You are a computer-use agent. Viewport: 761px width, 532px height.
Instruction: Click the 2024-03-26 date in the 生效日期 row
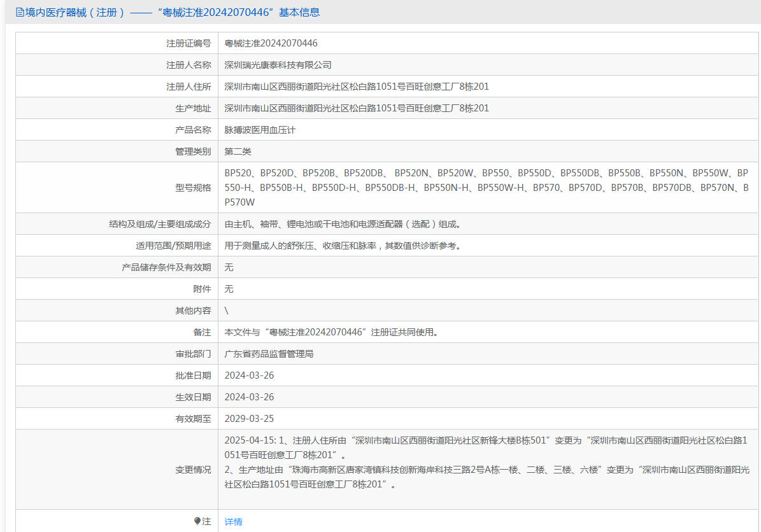pyautogui.click(x=249, y=397)
